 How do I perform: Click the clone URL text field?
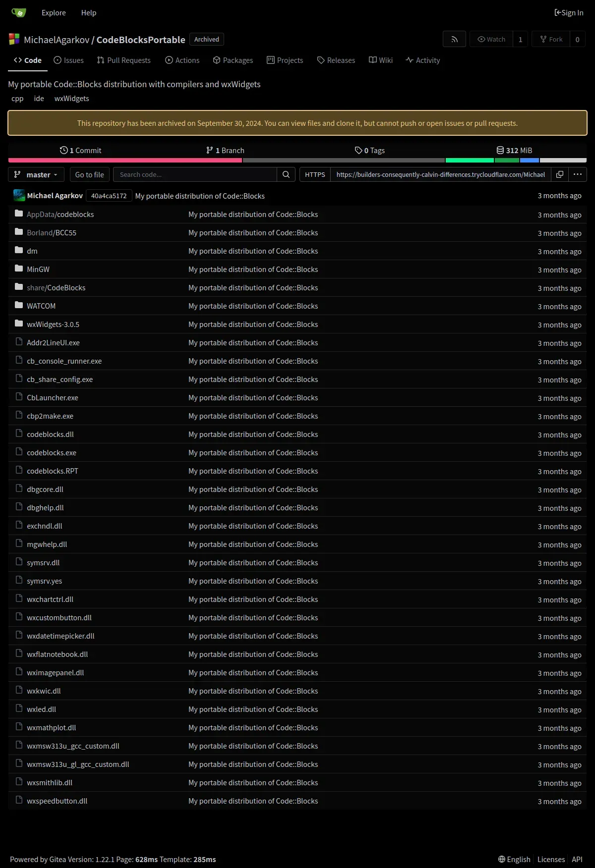440,174
